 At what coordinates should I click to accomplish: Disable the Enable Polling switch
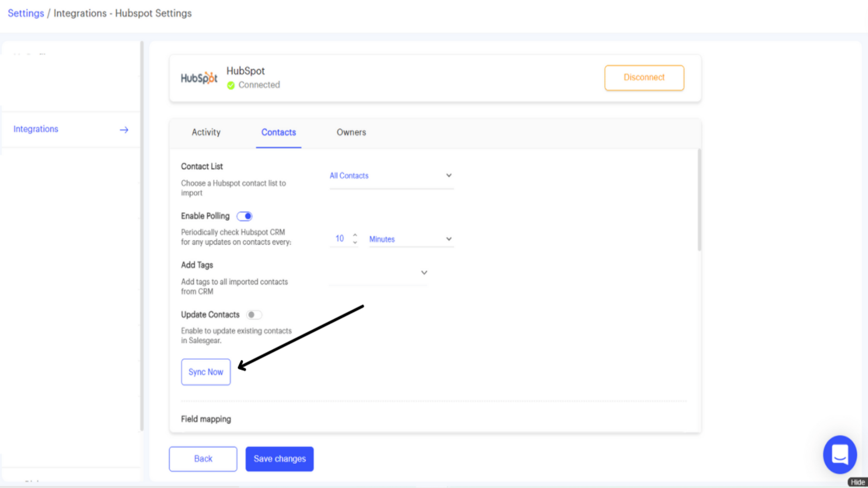[245, 216]
